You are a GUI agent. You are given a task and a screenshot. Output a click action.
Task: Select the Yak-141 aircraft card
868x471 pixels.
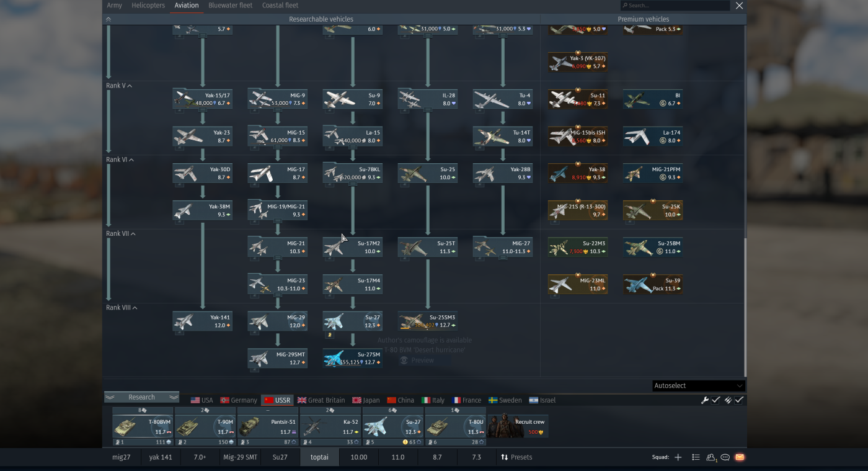tap(203, 321)
